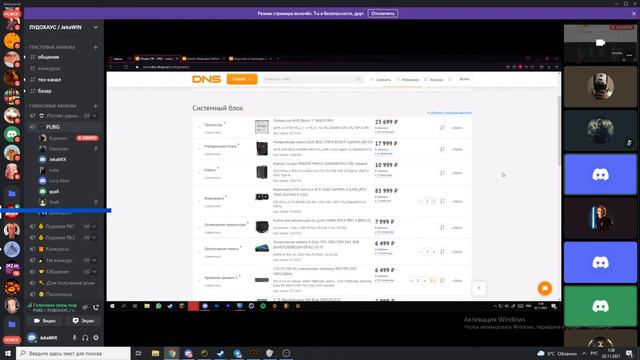Open Discord user settings gear
This screenshot has height=360, width=640.
pos(96,338)
